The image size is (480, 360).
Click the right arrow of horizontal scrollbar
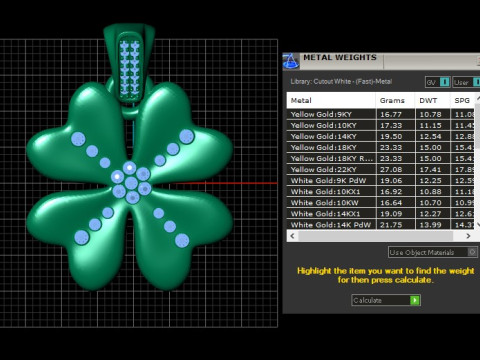pos(468,236)
